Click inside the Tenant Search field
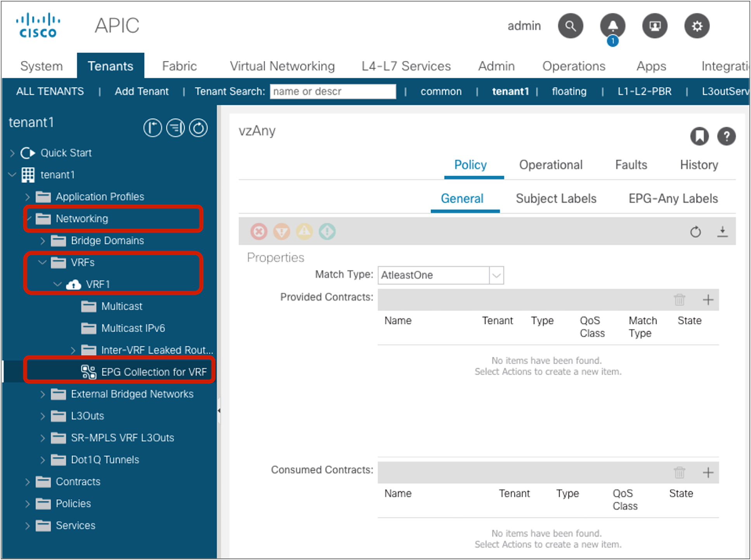Image resolution: width=751 pixels, height=560 pixels. [x=332, y=91]
